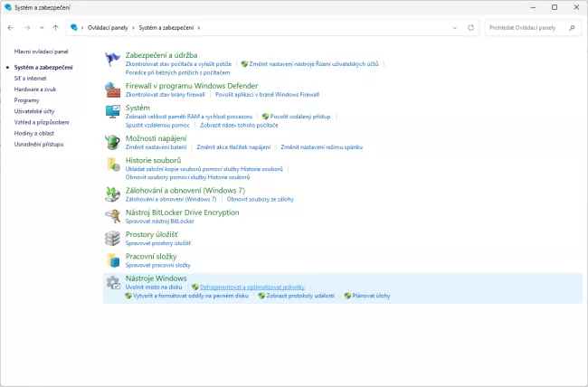588x387 pixels.
Task: Click Plánovat úlohy
Action: pyautogui.click(x=371, y=296)
